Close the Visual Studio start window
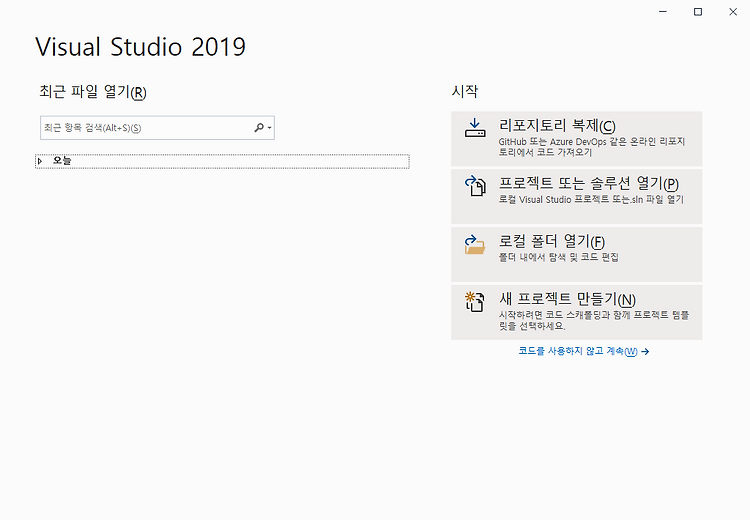 click(733, 12)
